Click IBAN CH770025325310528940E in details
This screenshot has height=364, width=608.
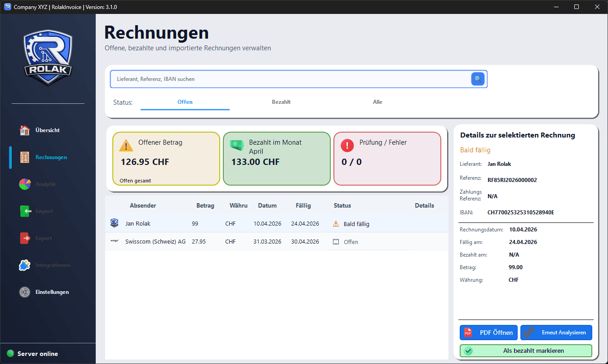pos(521,213)
